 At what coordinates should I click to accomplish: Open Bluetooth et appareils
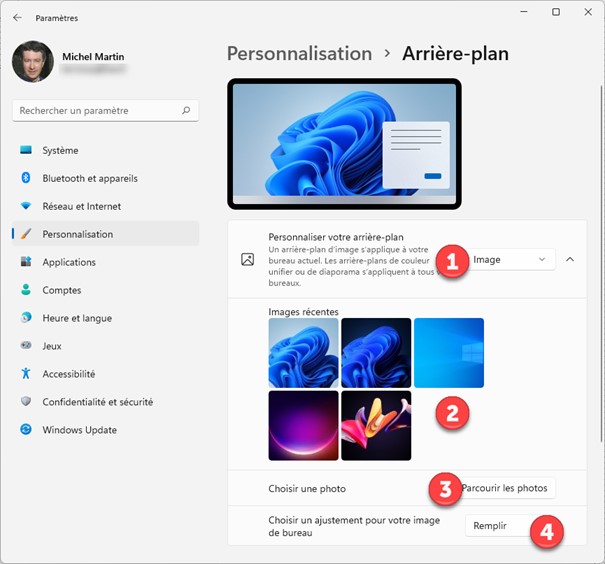pyautogui.click(x=106, y=178)
